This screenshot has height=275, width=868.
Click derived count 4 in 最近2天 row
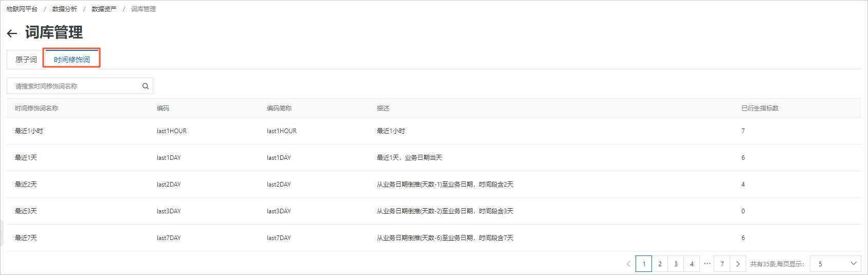click(743, 185)
